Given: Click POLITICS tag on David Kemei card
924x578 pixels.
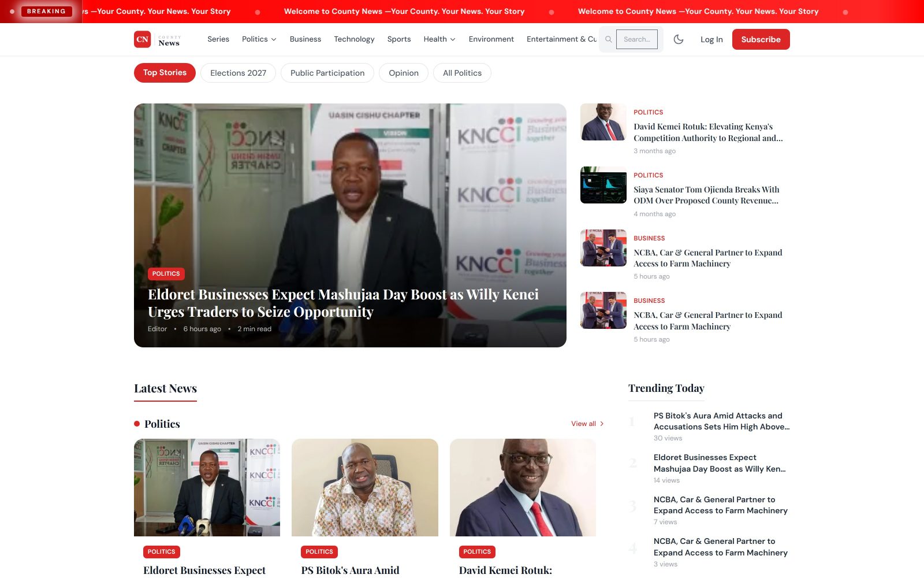Looking at the screenshot, I should [x=477, y=552].
